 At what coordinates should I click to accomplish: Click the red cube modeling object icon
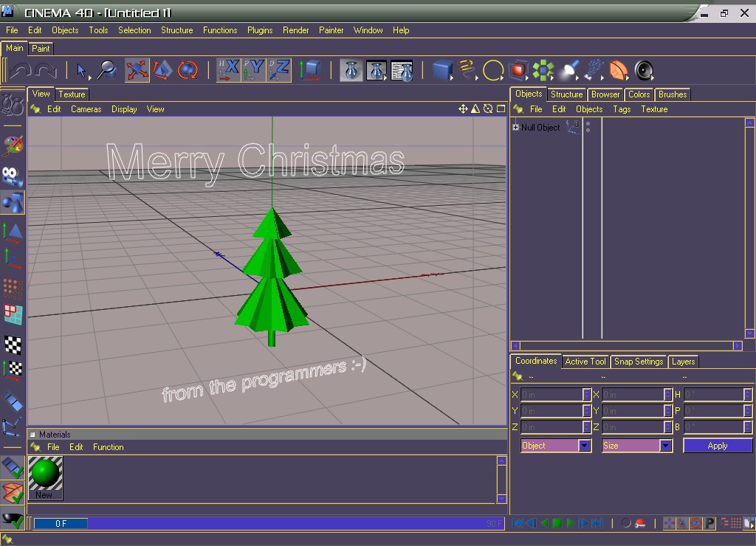pyautogui.click(x=518, y=70)
